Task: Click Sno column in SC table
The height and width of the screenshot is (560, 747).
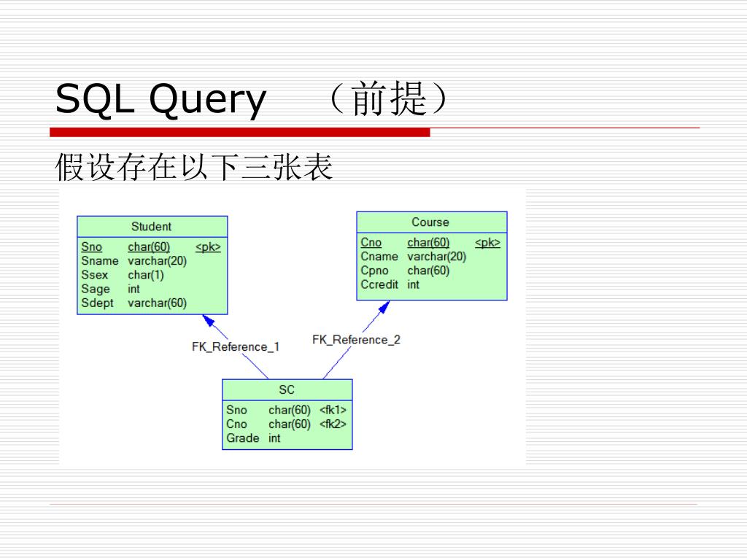Action: tap(236, 410)
